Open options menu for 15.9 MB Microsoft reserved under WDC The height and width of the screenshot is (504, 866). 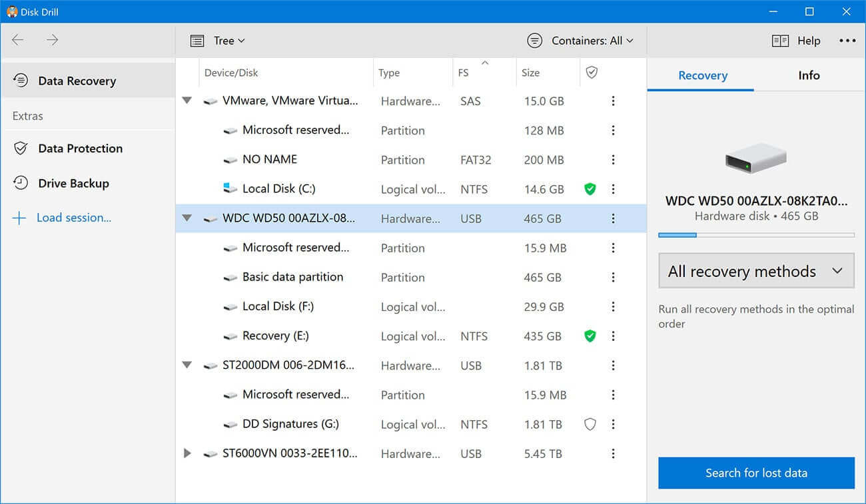tap(613, 248)
